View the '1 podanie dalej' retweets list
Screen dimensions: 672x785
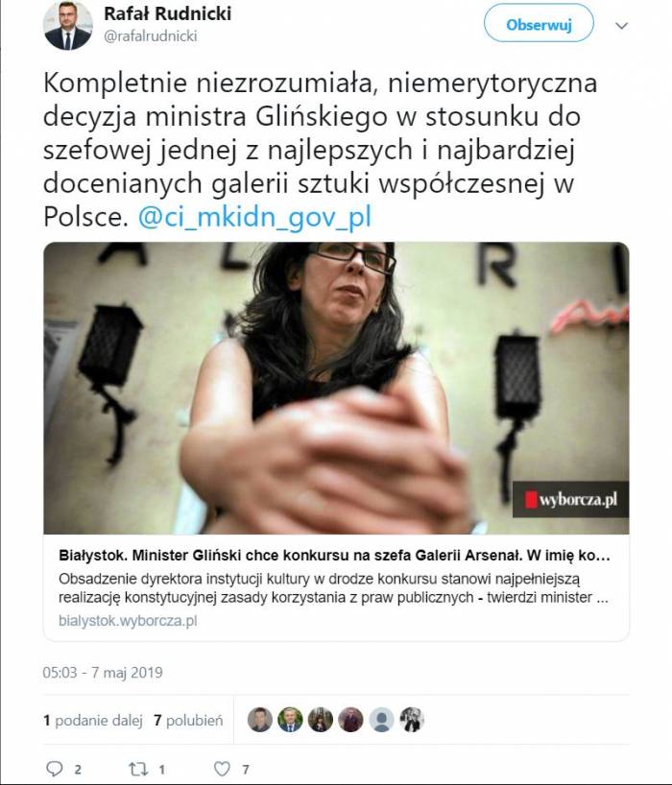point(93,721)
